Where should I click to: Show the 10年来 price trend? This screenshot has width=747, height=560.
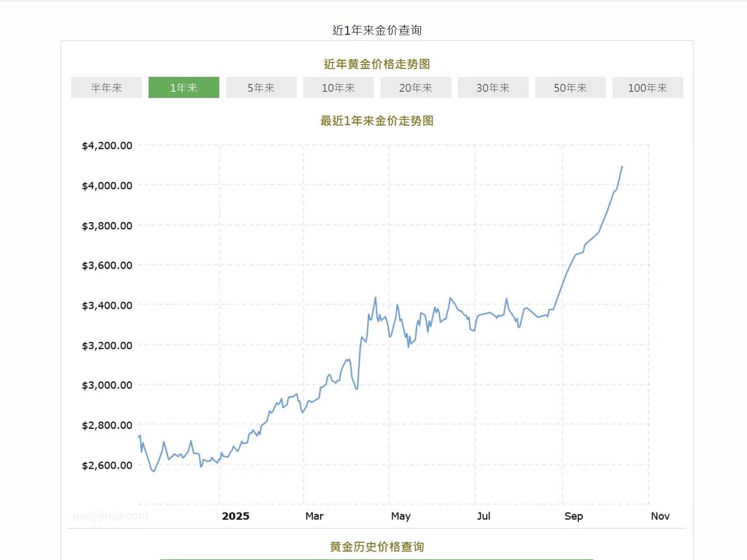(338, 87)
